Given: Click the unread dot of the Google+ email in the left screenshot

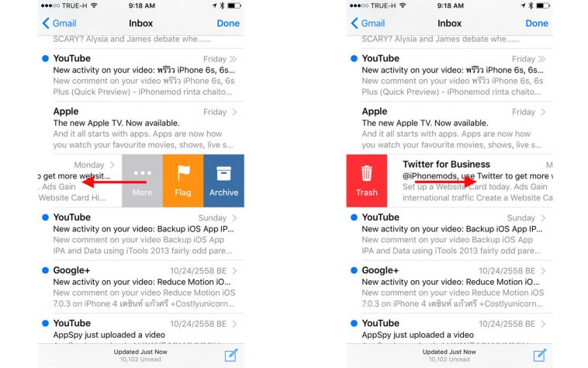Looking at the screenshot, I should point(45,271).
